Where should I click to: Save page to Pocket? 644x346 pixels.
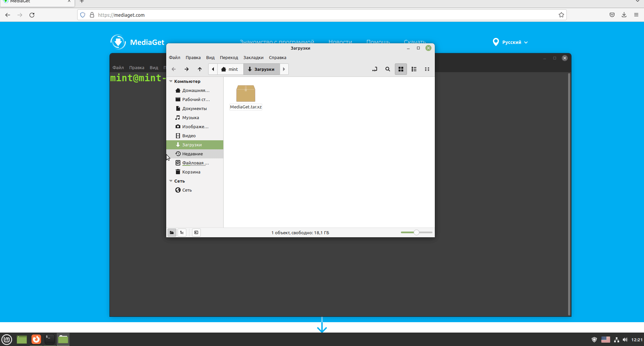pos(612,15)
